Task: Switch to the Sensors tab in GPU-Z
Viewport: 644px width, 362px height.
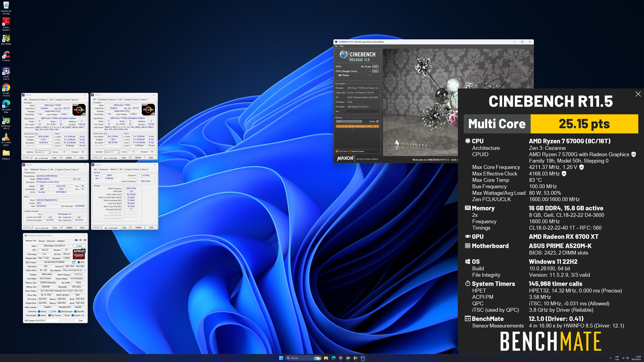Action: click(41, 241)
